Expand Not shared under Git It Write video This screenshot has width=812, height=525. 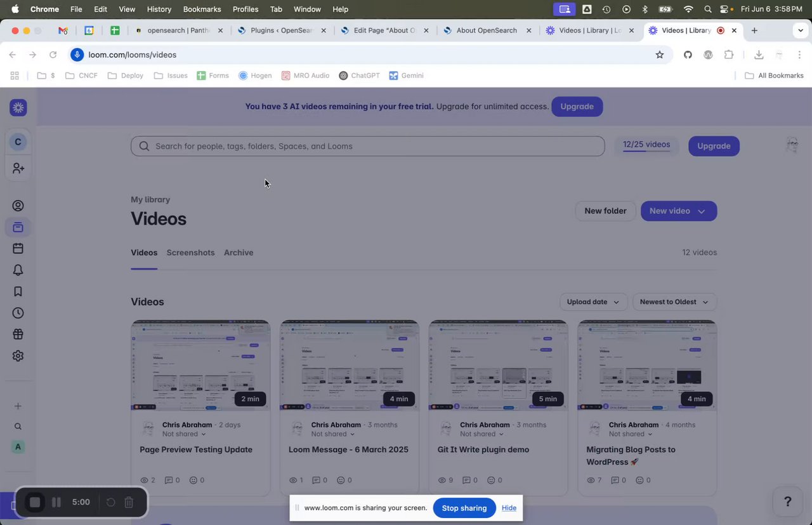click(x=482, y=434)
